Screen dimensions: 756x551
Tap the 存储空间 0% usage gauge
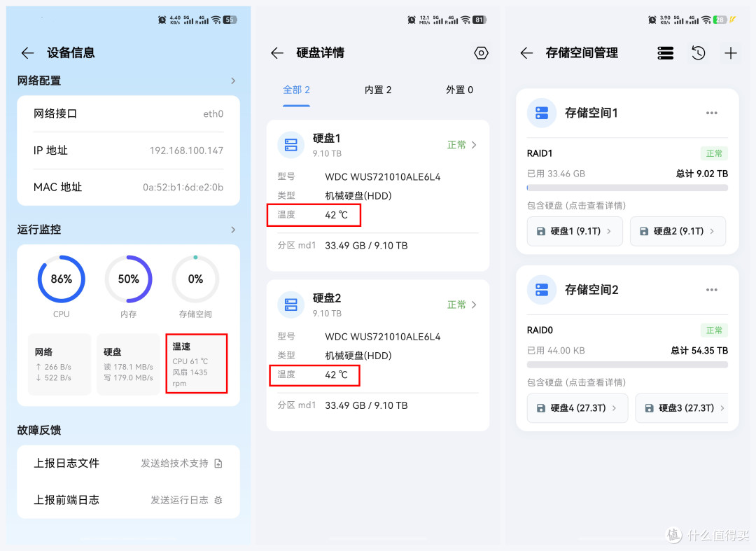click(x=195, y=279)
